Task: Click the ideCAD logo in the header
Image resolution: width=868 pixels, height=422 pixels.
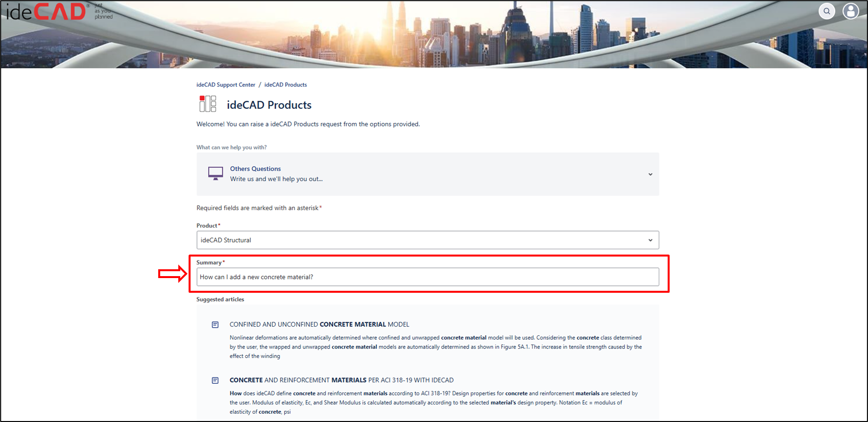Action: tap(59, 12)
